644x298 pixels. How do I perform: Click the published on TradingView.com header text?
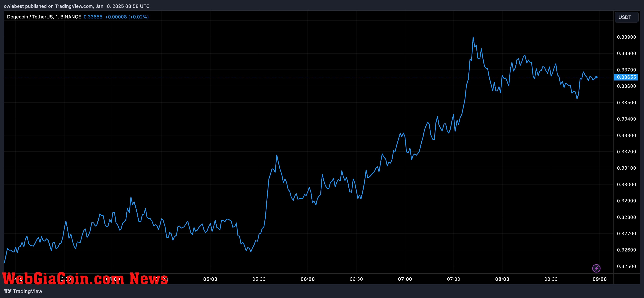[76, 6]
